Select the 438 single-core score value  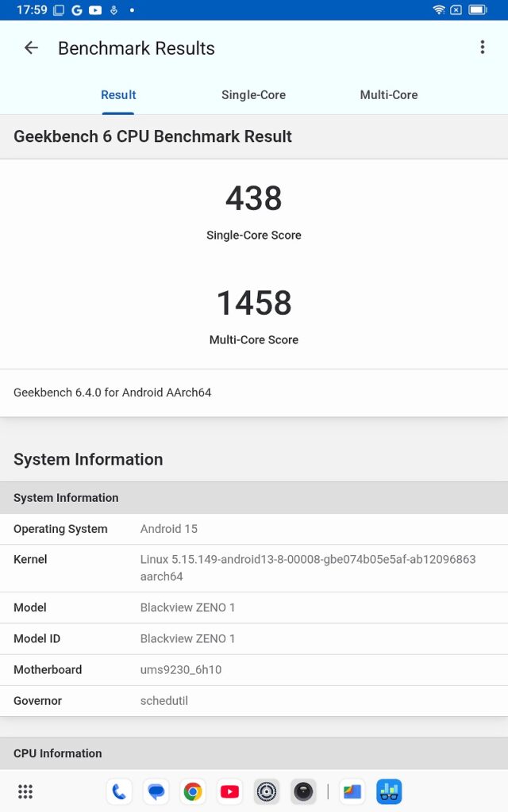(x=253, y=197)
